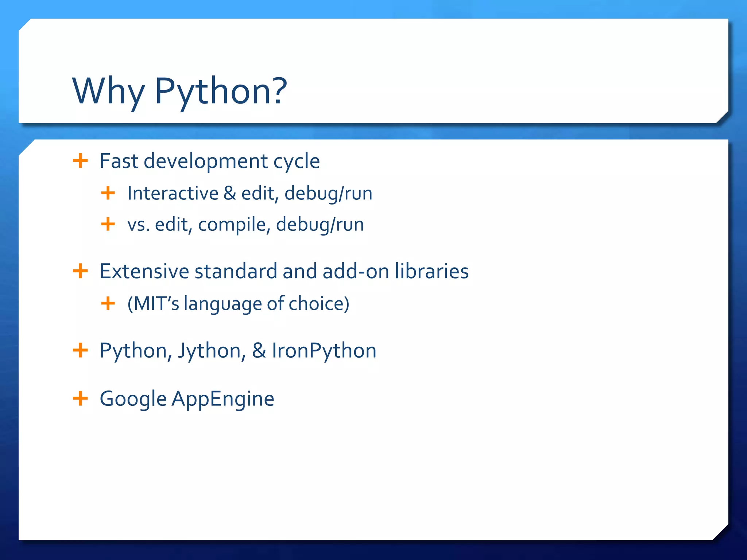Click Extensive standard and add-on libraries text
Viewport: 747px width, 560px height.
[x=284, y=272]
